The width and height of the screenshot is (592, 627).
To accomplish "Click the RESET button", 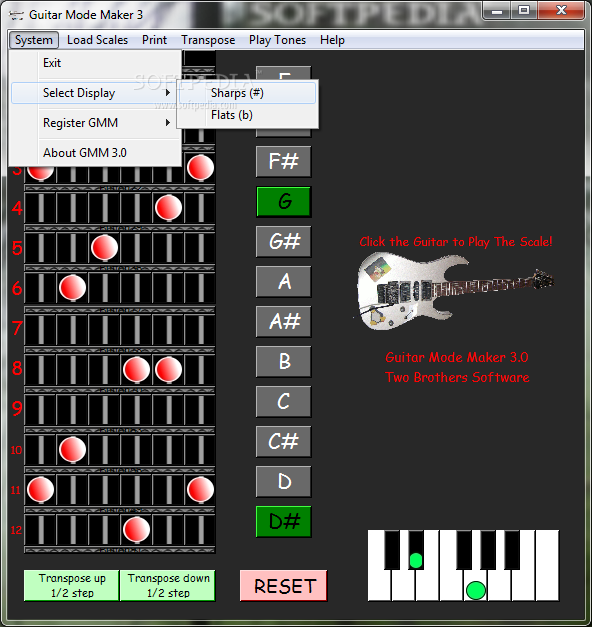I will coord(284,586).
